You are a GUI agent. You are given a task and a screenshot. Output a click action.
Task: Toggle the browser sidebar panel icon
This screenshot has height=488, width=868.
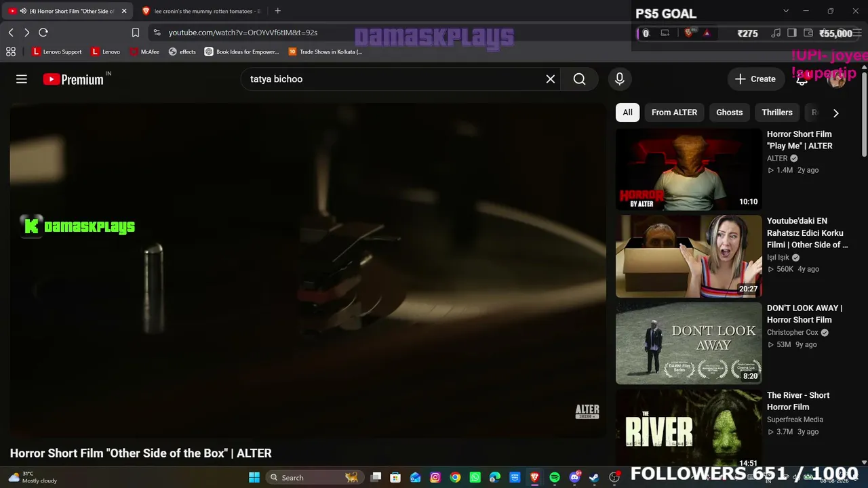pos(792,33)
